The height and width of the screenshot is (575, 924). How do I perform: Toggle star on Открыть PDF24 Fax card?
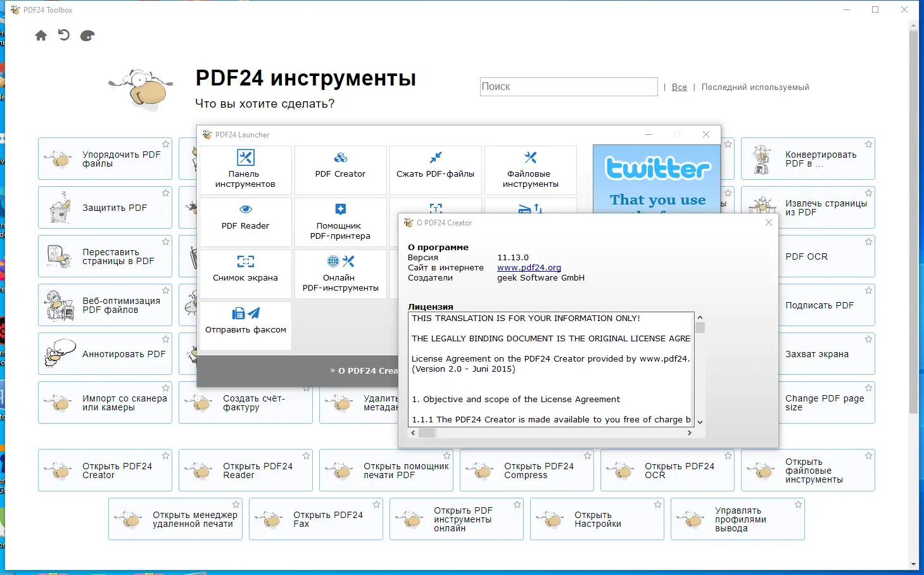[x=377, y=505]
